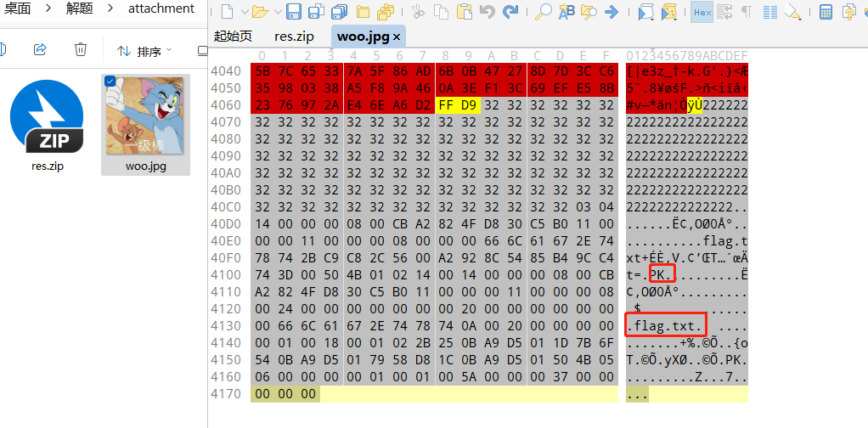The height and width of the screenshot is (428, 868).
Task: Click ASCII text of row 4040
Action: pos(687,70)
